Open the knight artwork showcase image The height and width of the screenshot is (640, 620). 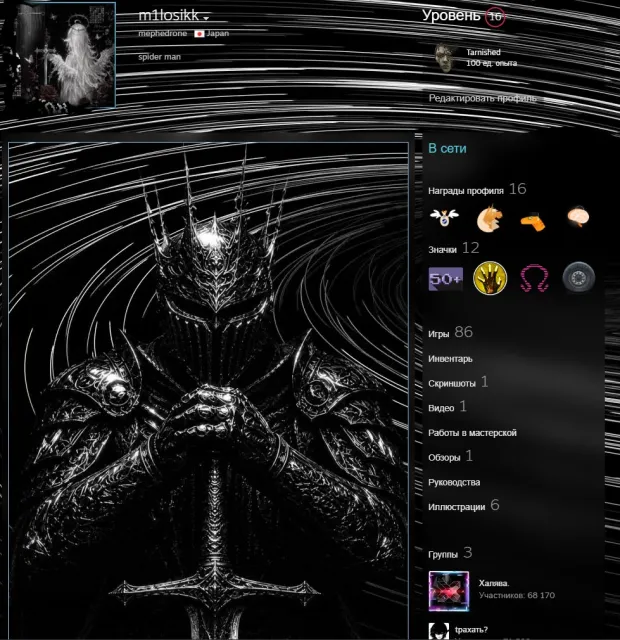(x=208, y=391)
